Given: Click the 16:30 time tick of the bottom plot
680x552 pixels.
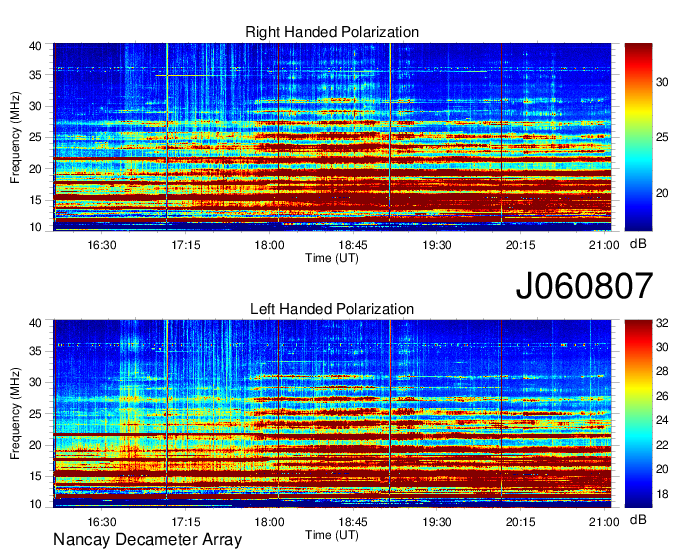Looking at the screenshot, I should (x=102, y=522).
